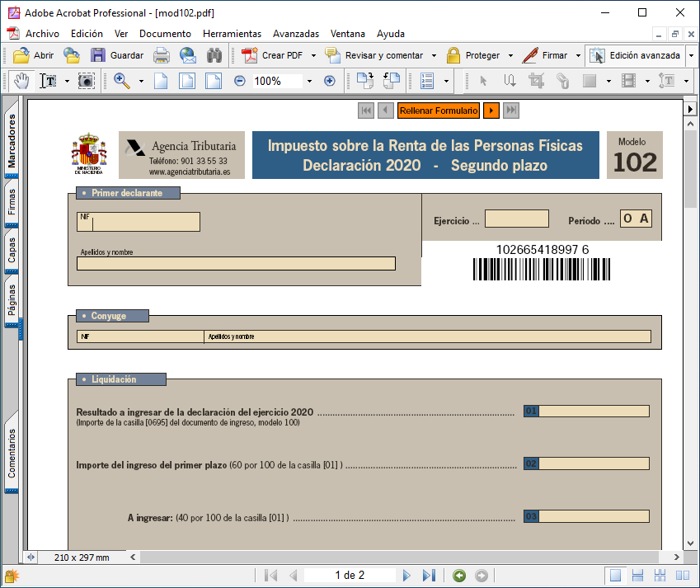
Task: Click the green previous view arrow
Action: [459, 576]
